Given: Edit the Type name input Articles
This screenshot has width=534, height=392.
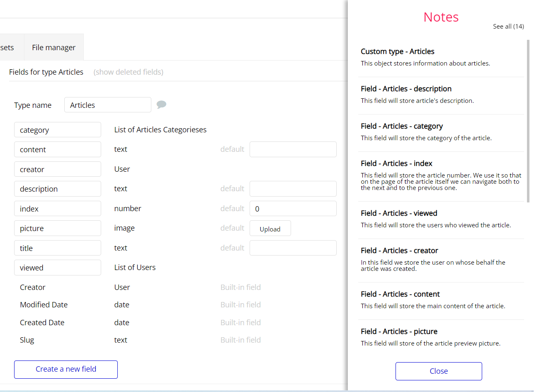Looking at the screenshot, I should click(107, 105).
